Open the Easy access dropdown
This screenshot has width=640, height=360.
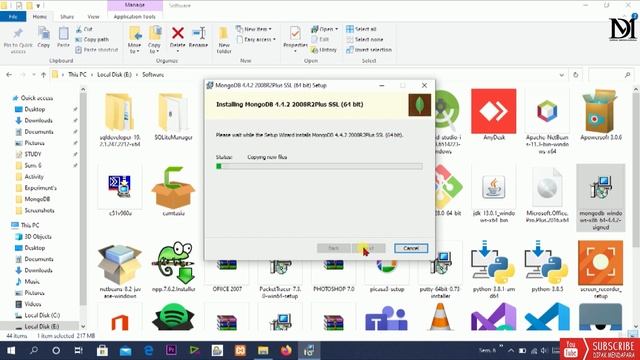click(256, 40)
